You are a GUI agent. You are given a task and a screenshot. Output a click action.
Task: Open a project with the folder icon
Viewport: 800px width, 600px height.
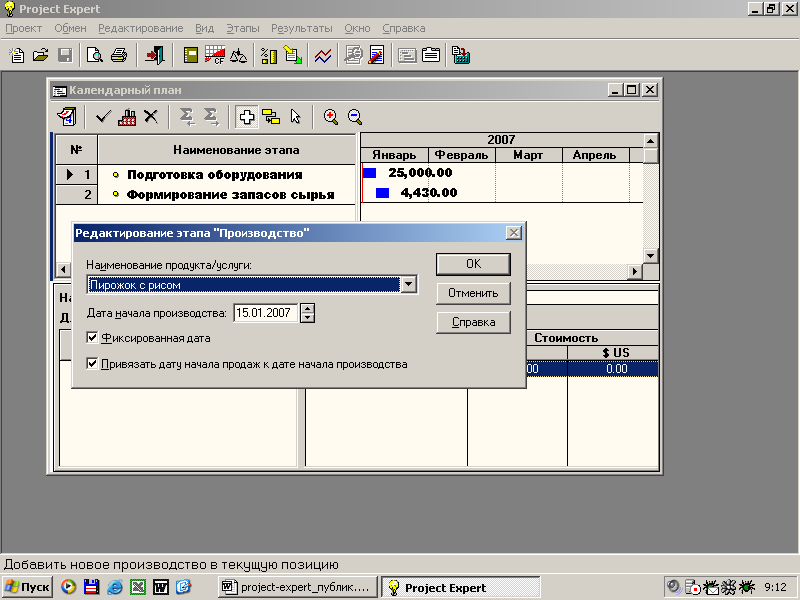pos(41,55)
